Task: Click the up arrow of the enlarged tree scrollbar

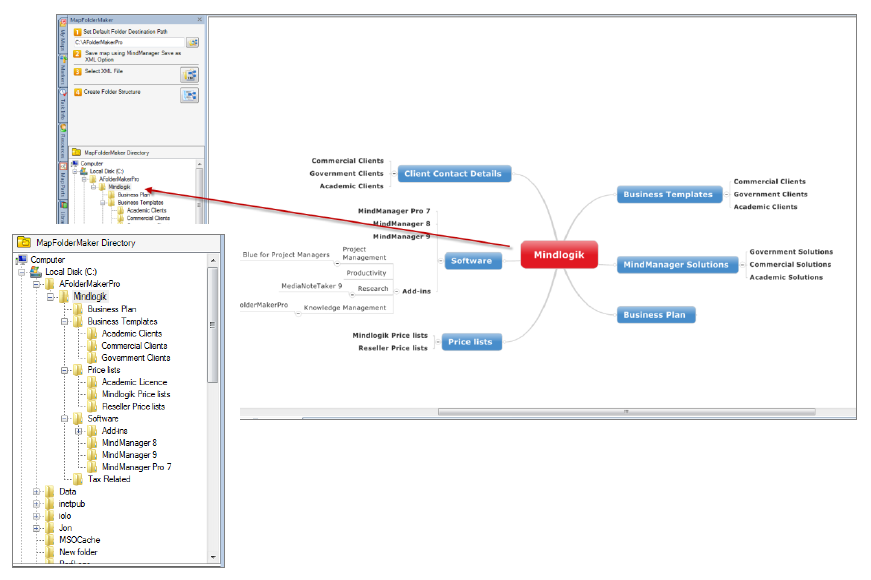Action: tap(213, 260)
